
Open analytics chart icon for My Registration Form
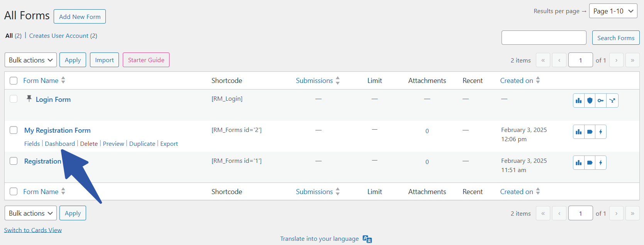click(x=578, y=132)
